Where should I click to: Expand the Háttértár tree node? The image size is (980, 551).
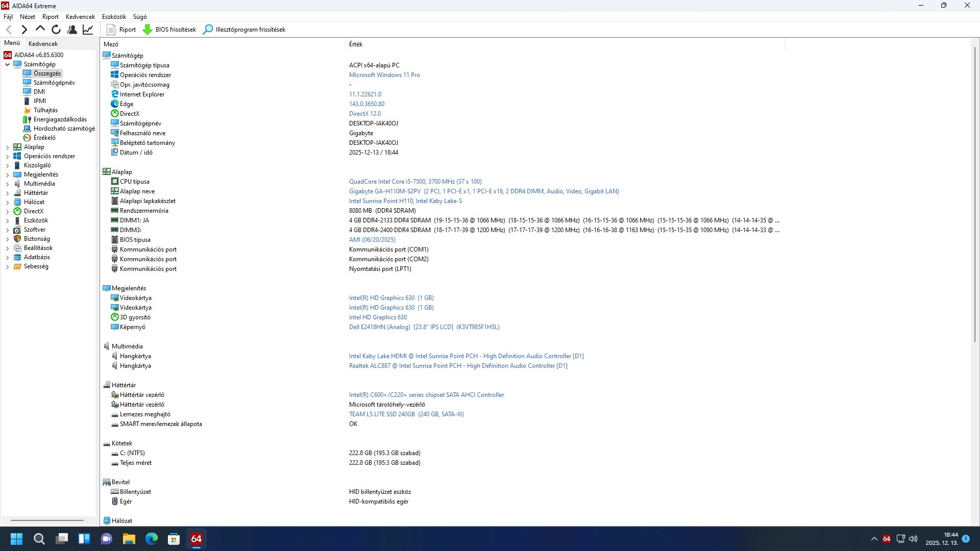click(x=7, y=193)
